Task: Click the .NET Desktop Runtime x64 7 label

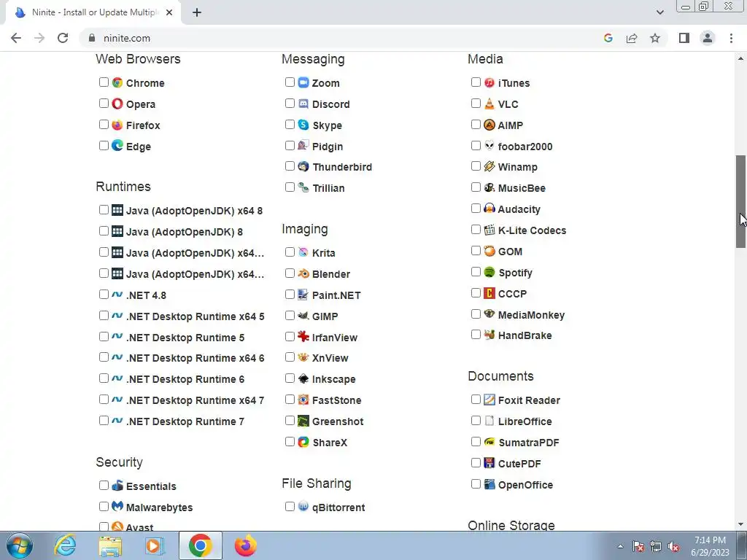Action: (x=195, y=400)
